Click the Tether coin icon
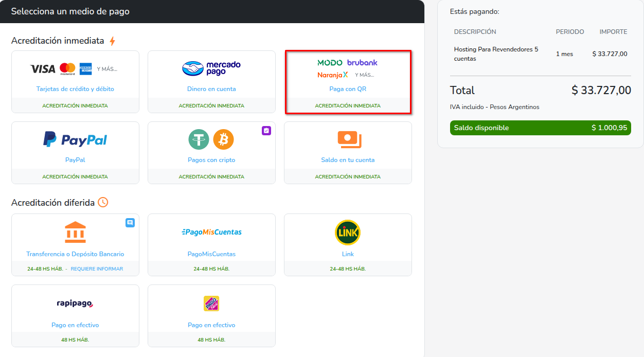The height and width of the screenshot is (357, 644). 199,139
